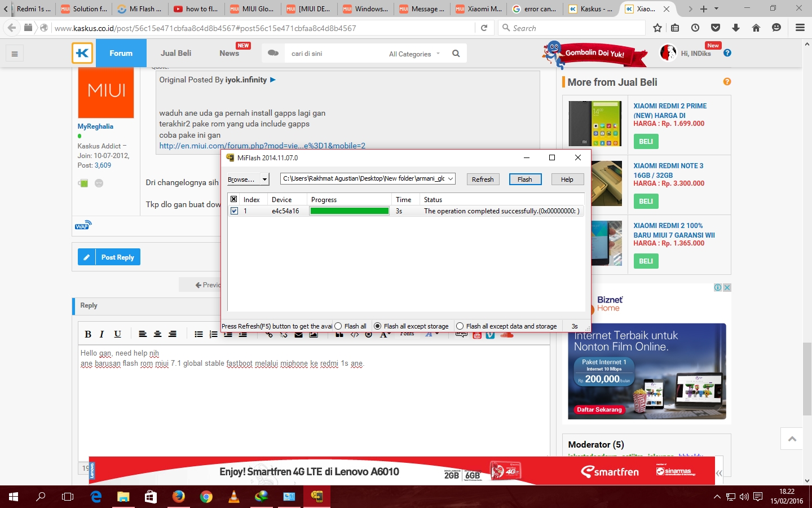Click the orange help icon beside More from Jual Beli

tap(727, 82)
